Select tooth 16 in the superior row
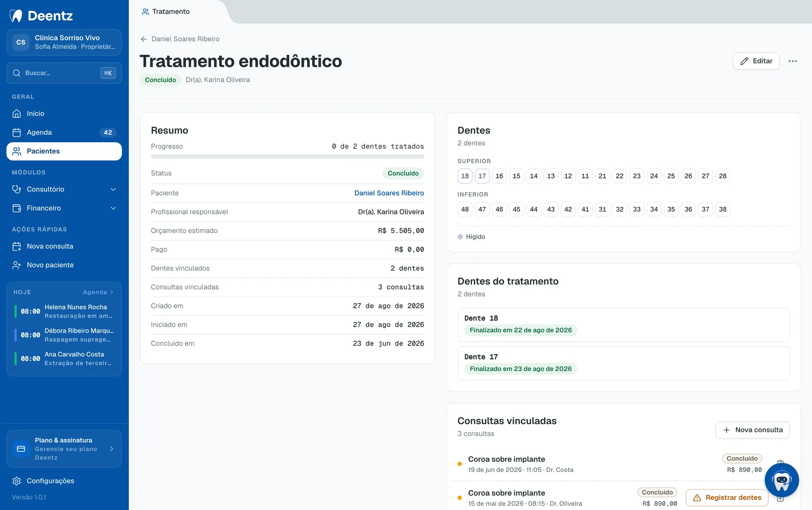Image resolution: width=812 pixels, height=510 pixels. [x=499, y=176]
